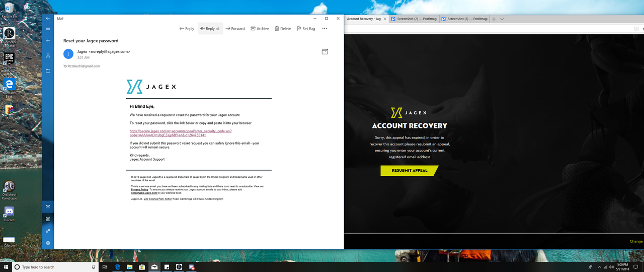
Task: Open File Explorer from the taskbar
Action: 129,267
